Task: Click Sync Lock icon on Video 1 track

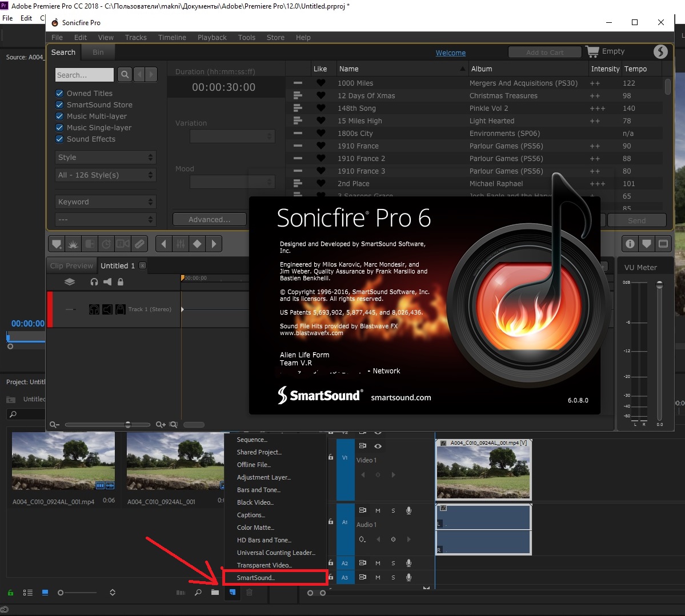Action: point(363,446)
